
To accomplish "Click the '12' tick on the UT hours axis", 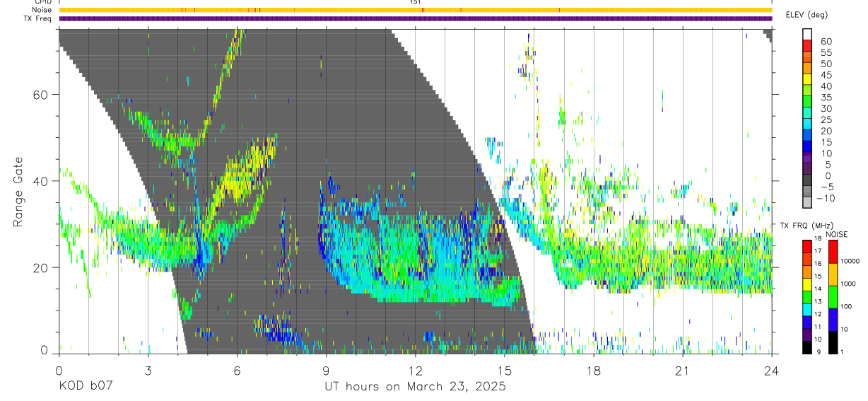I will pos(416,371).
